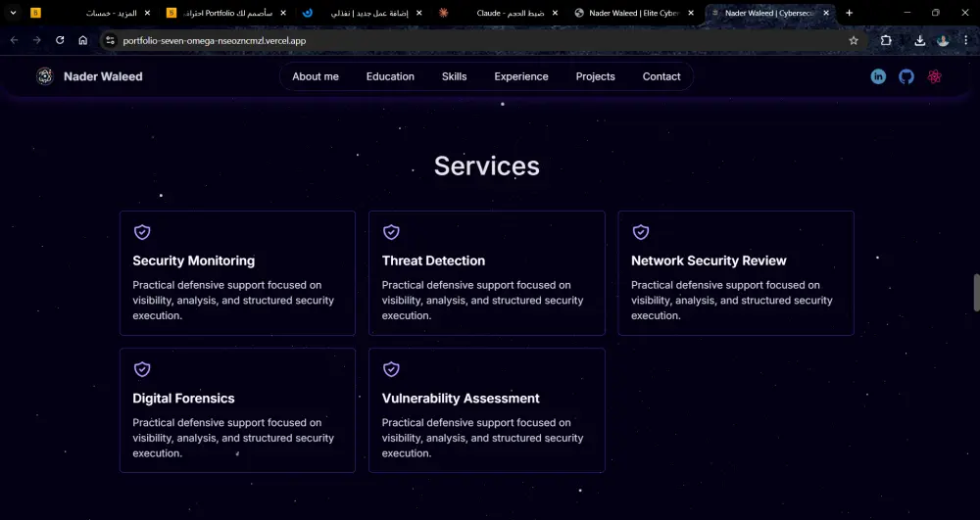Click the shield icon on Threat Detection card
The height and width of the screenshot is (520, 980).
[391, 232]
